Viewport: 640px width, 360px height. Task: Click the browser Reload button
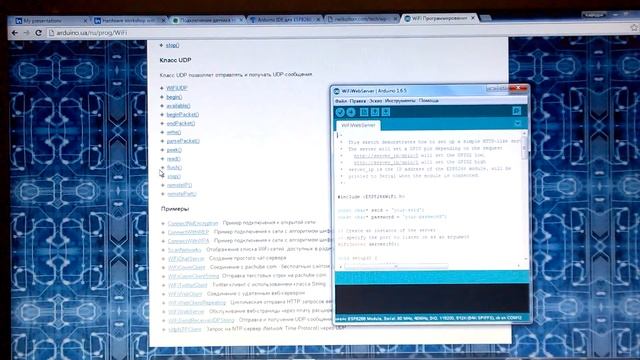38,33
